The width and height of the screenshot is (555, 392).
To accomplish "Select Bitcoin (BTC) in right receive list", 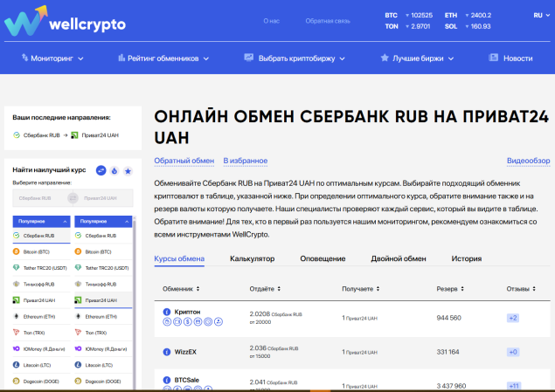I will (103, 251).
